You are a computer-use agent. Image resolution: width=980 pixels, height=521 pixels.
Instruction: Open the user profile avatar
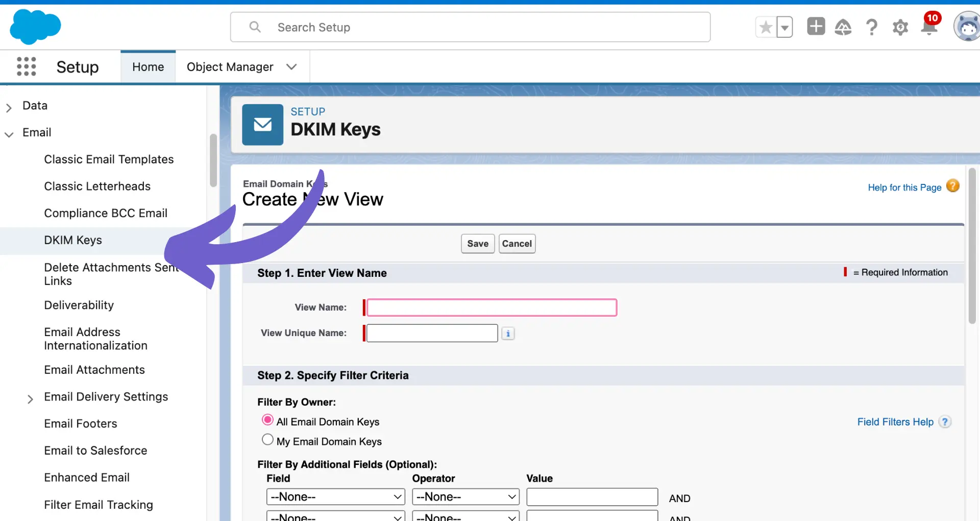point(967,27)
